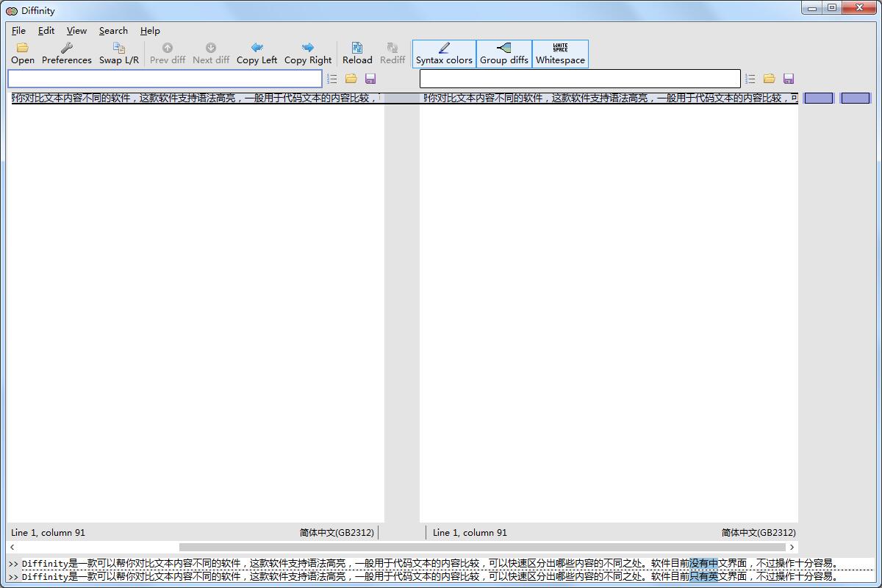This screenshot has height=588, width=882.
Task: Click the first purple diff overview marker
Action: (x=818, y=98)
